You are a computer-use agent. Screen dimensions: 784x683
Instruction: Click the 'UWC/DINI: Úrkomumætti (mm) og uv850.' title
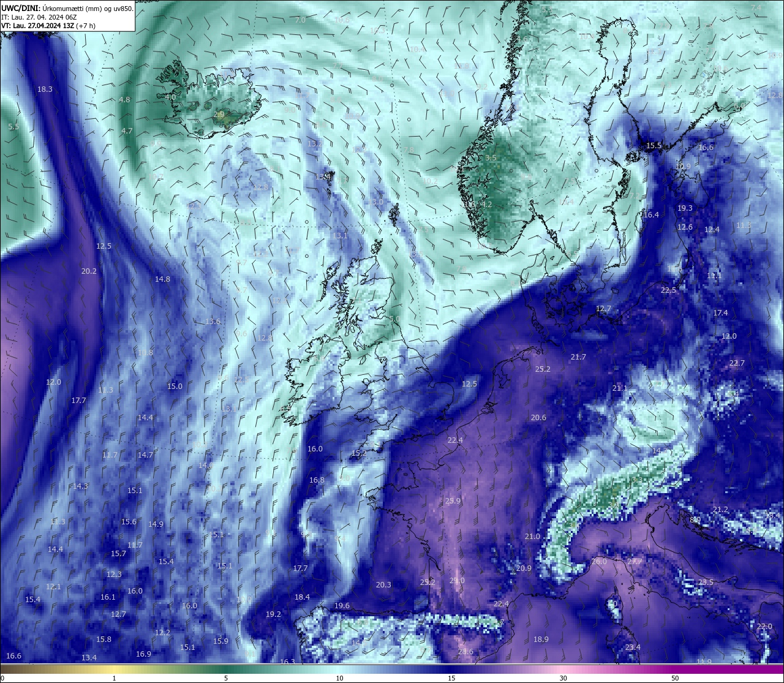67,8
